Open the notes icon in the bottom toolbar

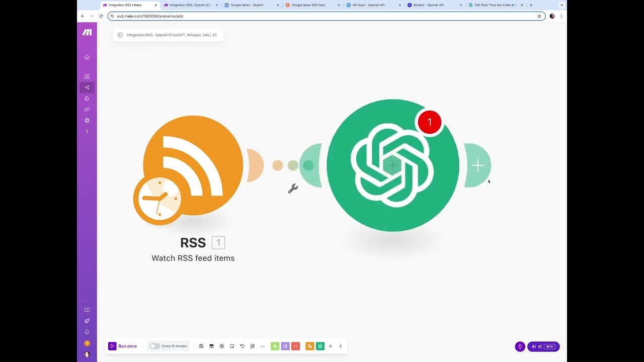tap(232, 346)
